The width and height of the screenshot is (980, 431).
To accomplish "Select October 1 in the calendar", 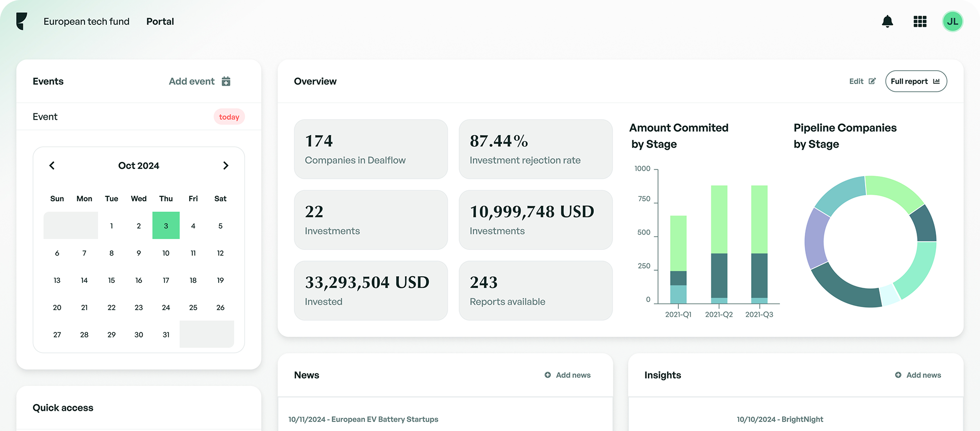I will point(111,226).
